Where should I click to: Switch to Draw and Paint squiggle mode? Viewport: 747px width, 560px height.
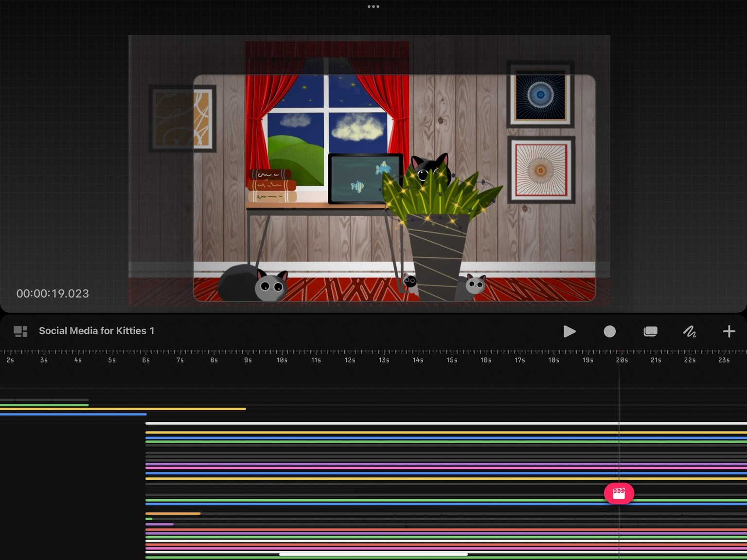pyautogui.click(x=690, y=331)
